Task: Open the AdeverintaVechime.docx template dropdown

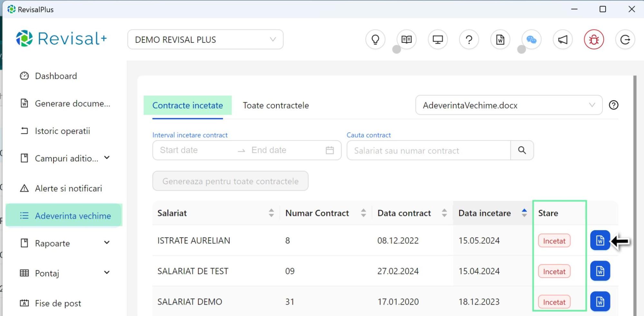Action: (x=508, y=105)
